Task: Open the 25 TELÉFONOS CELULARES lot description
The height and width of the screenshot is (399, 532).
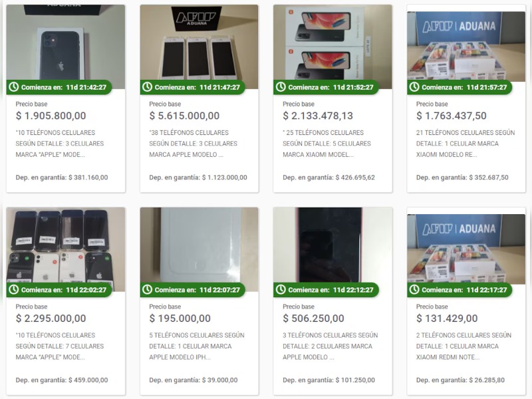Action: coord(327,144)
